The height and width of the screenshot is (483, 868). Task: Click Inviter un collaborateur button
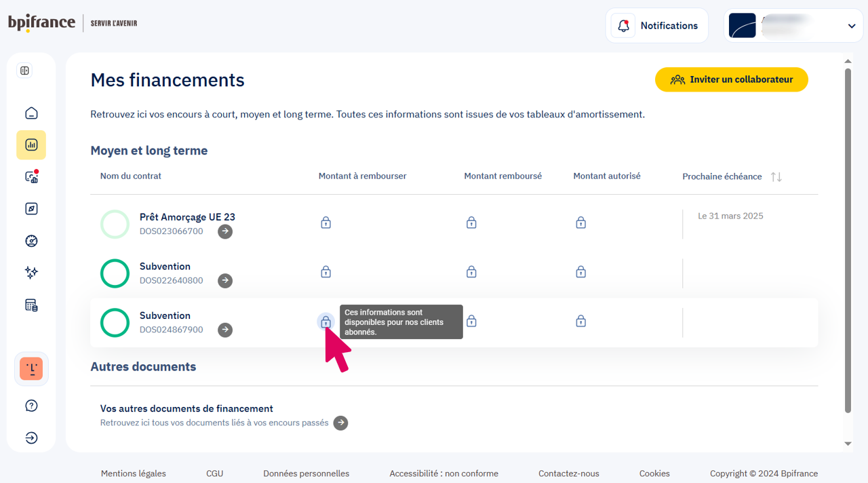coord(731,79)
